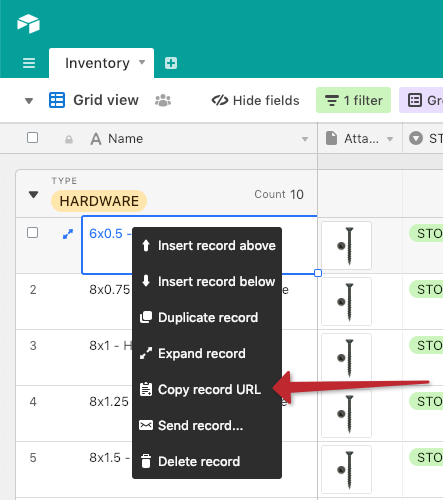Choose Copy record URL
This screenshot has width=443, height=500.
[x=207, y=390]
